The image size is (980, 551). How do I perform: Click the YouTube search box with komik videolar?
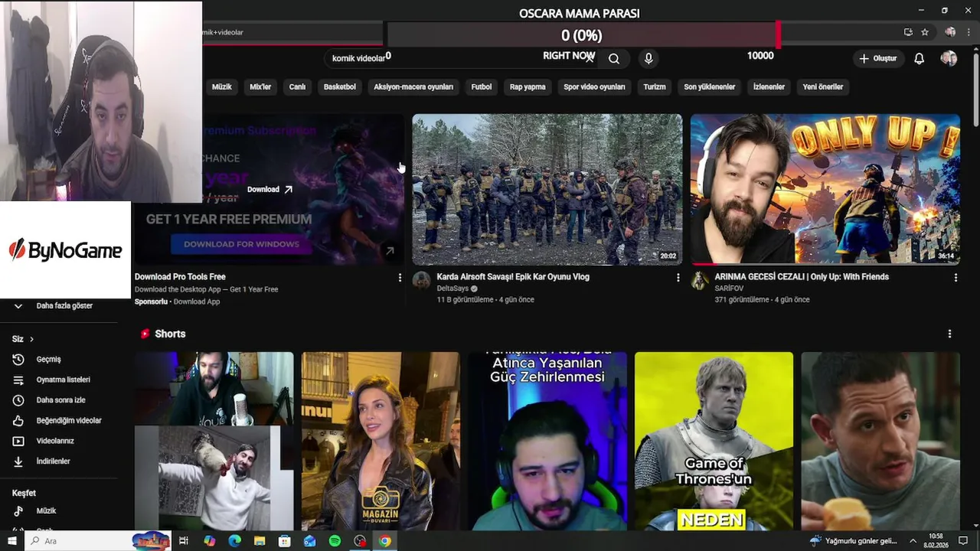click(462, 58)
